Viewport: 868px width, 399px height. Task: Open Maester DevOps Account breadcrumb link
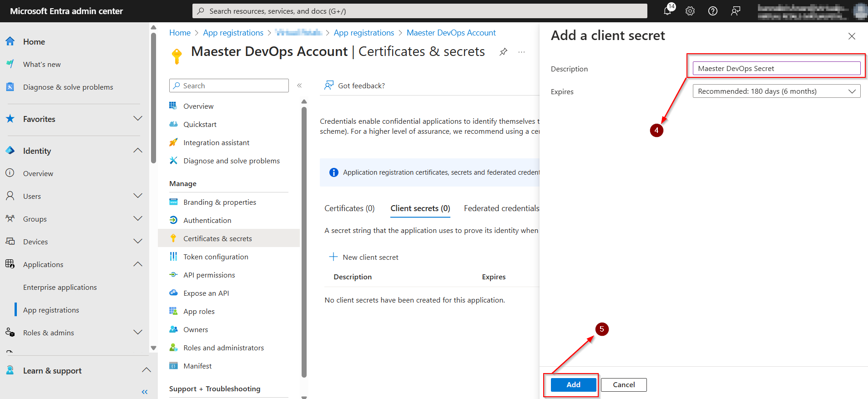click(451, 33)
